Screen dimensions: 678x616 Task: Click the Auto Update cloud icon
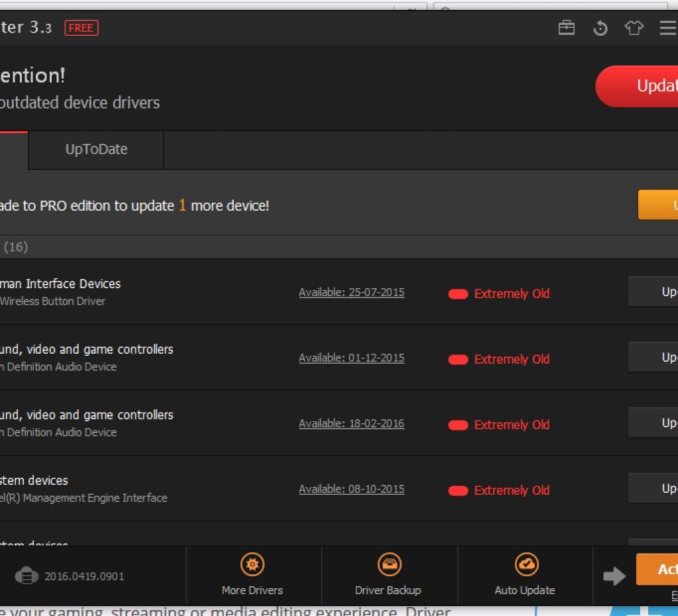(526, 564)
